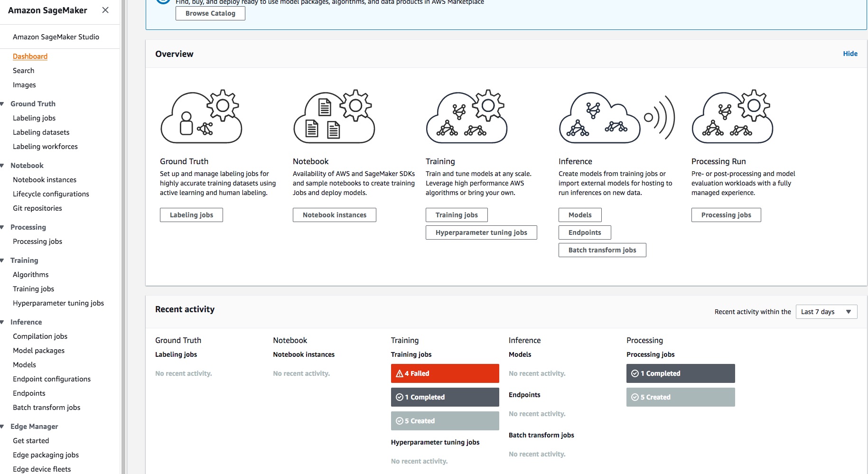
Task: Open Images in the sidebar
Action: (24, 85)
